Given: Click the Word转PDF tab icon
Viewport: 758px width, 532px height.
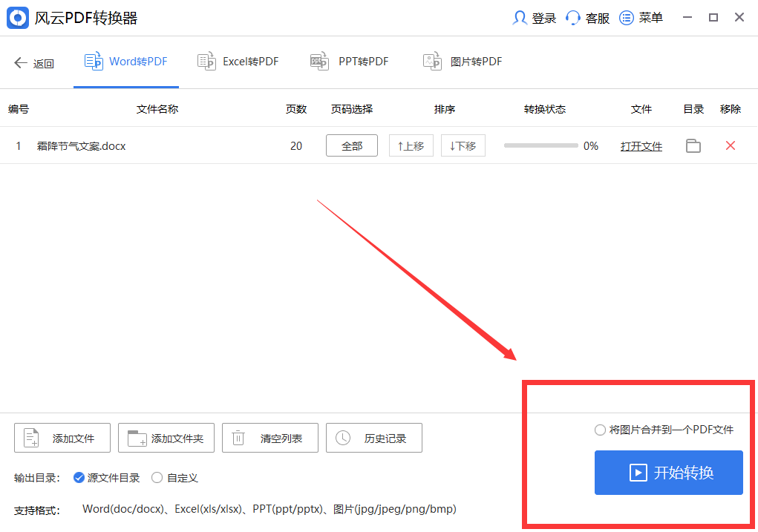Looking at the screenshot, I should click(x=94, y=62).
